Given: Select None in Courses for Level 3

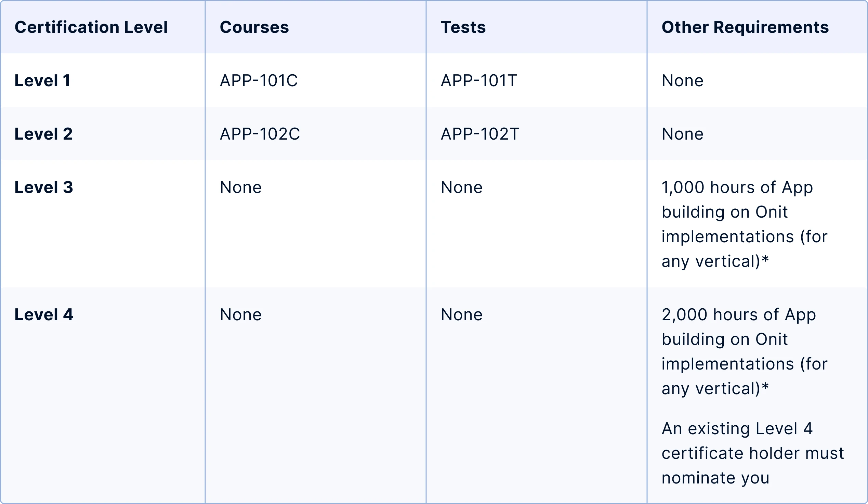Looking at the screenshot, I should pos(240,188).
